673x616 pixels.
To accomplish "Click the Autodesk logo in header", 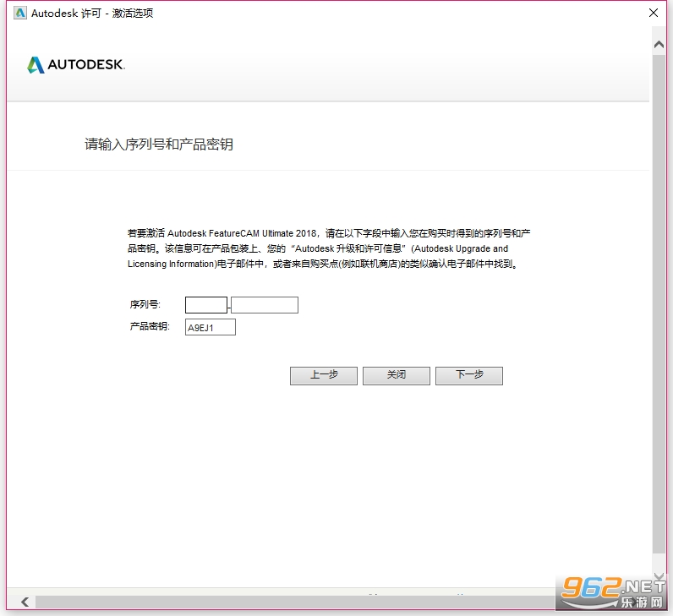I will pos(76,65).
